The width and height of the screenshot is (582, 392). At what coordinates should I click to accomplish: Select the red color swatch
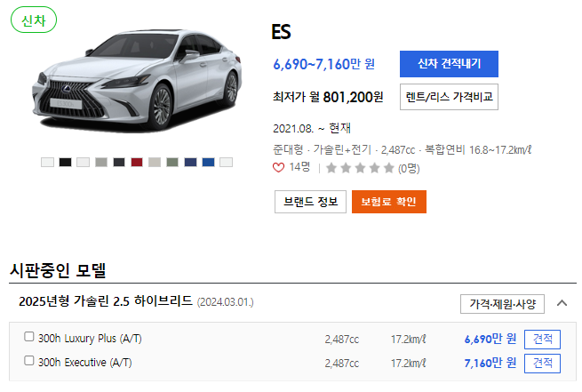[137, 162]
